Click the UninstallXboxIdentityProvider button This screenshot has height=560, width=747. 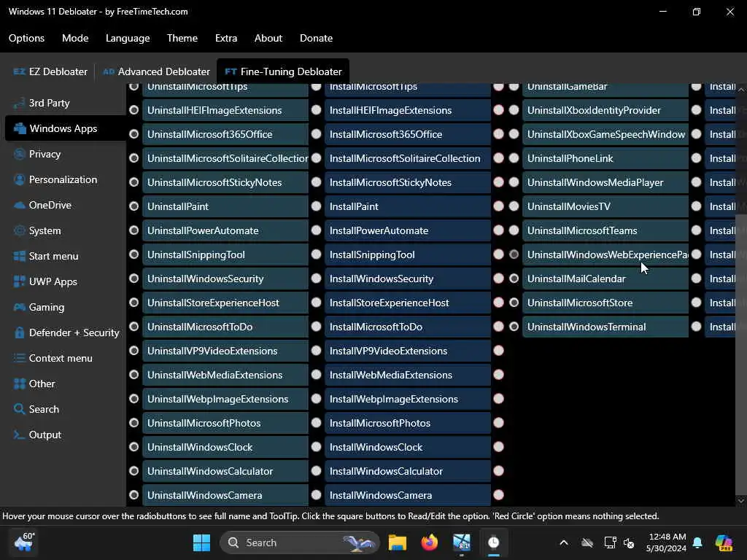(x=605, y=111)
